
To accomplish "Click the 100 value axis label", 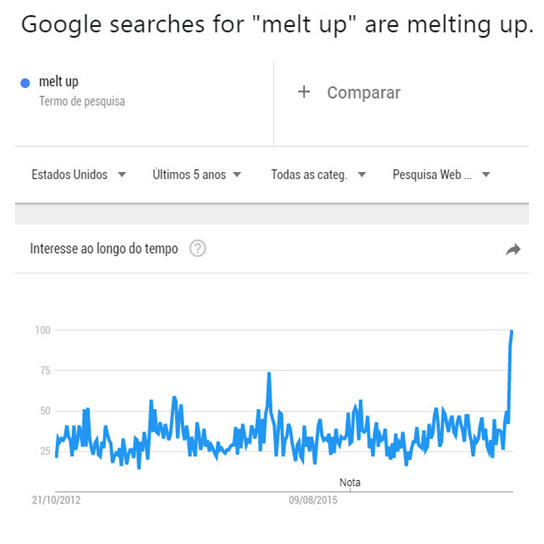I will coord(43,330).
